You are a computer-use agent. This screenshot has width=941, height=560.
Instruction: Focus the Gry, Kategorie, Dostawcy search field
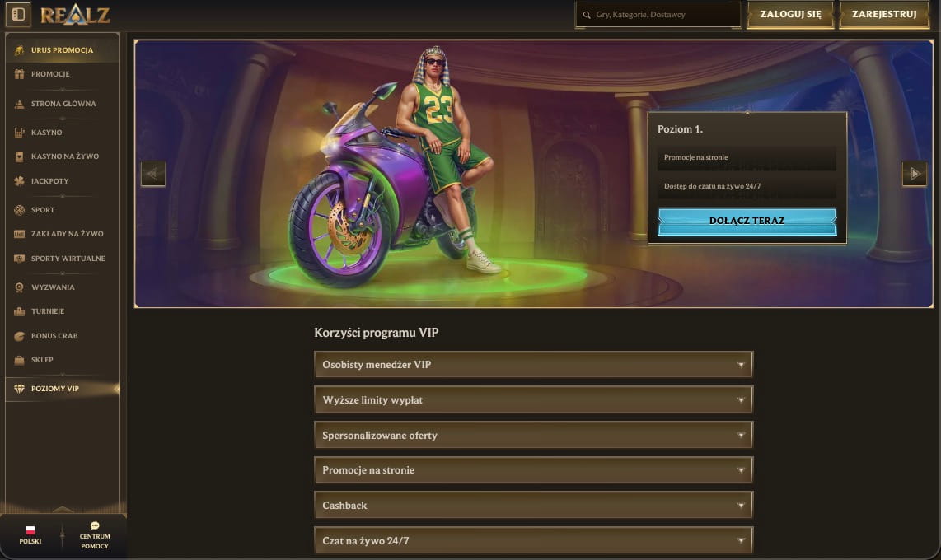[658, 14]
